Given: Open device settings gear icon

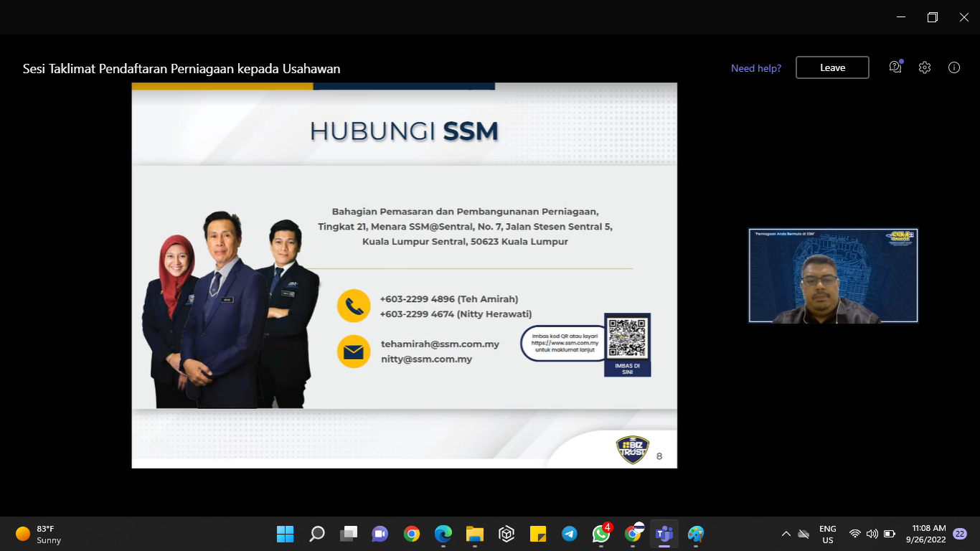Looking at the screenshot, I should click(925, 67).
